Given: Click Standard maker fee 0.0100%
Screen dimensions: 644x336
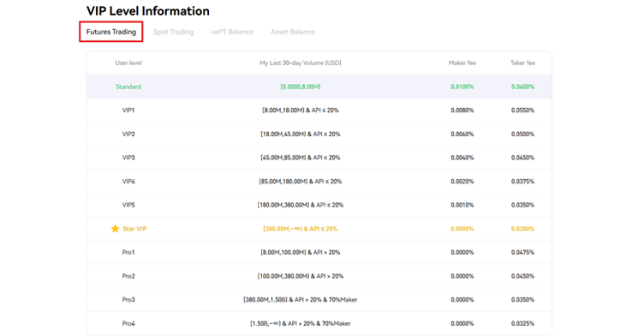Looking at the screenshot, I should pyautogui.click(x=462, y=87).
